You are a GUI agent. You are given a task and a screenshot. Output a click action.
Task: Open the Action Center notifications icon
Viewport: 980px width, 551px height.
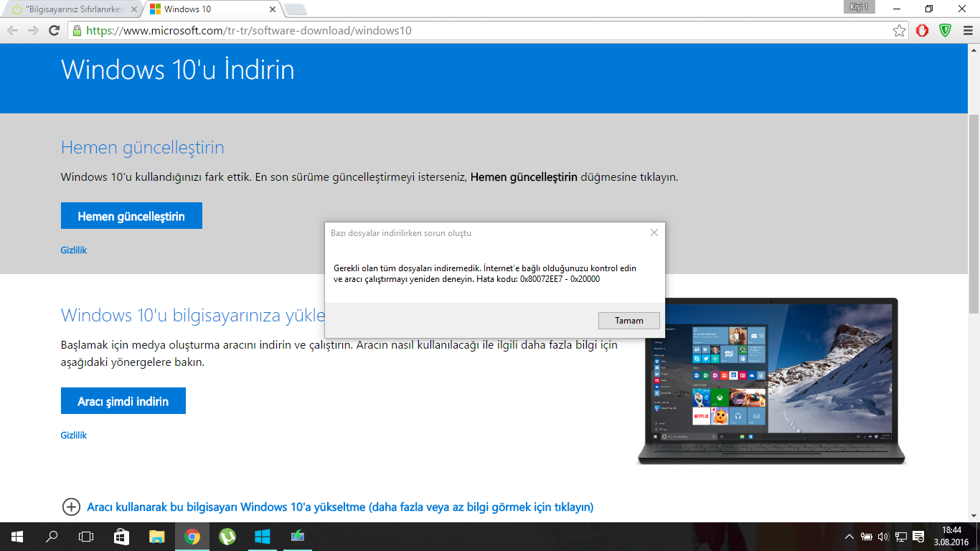coord(918,537)
